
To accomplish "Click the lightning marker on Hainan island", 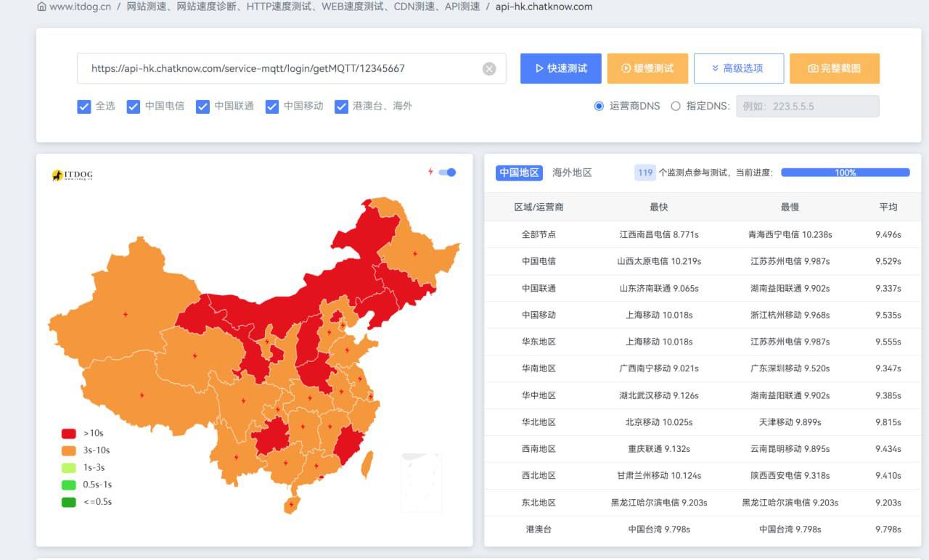I will [x=291, y=504].
